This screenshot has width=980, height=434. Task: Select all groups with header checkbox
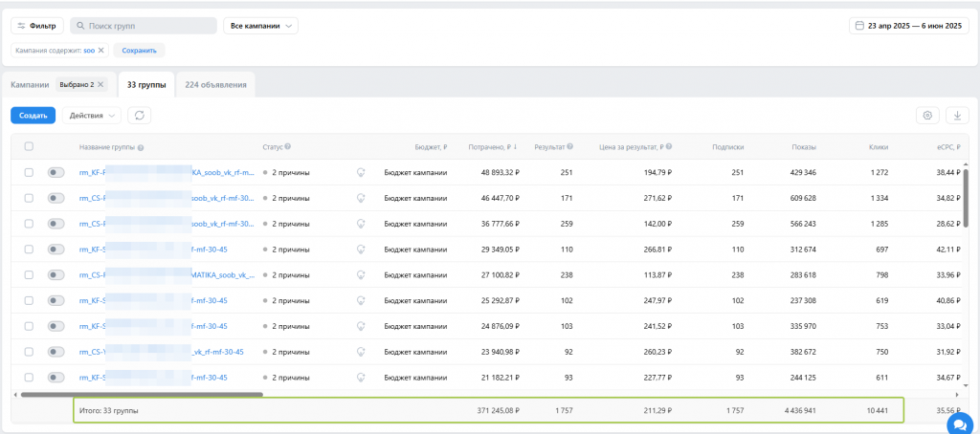point(29,147)
